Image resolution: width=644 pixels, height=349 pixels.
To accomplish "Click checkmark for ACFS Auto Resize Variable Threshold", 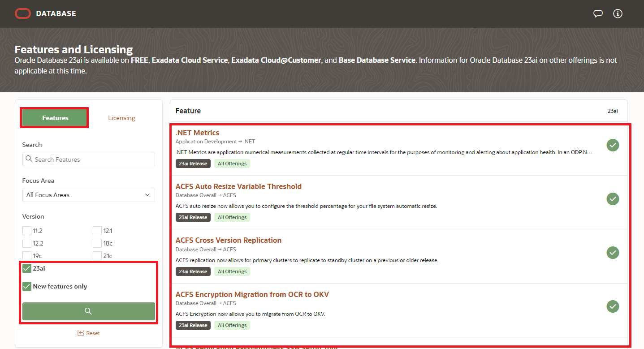I will (613, 198).
